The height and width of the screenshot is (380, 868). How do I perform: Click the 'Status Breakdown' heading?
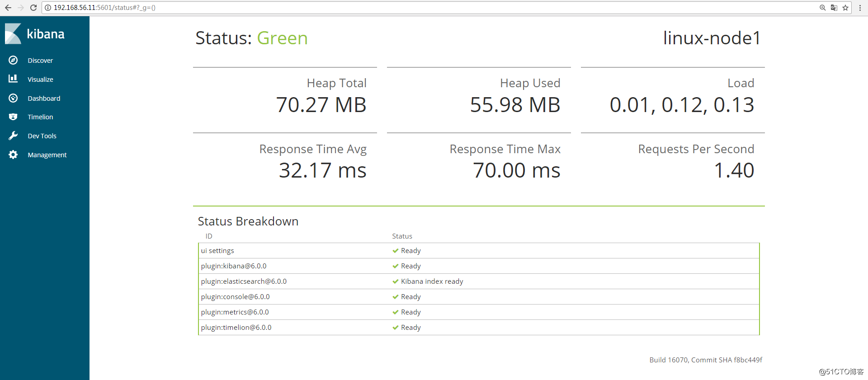pyautogui.click(x=248, y=221)
